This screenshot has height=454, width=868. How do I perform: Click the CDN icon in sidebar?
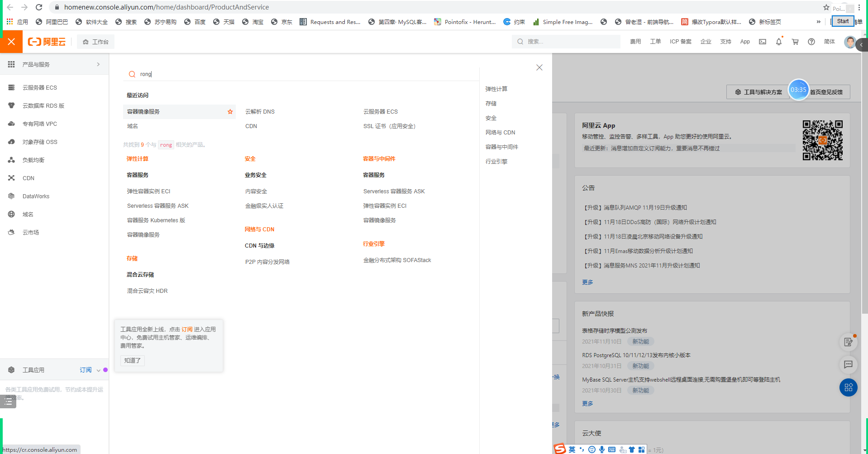pyautogui.click(x=11, y=178)
